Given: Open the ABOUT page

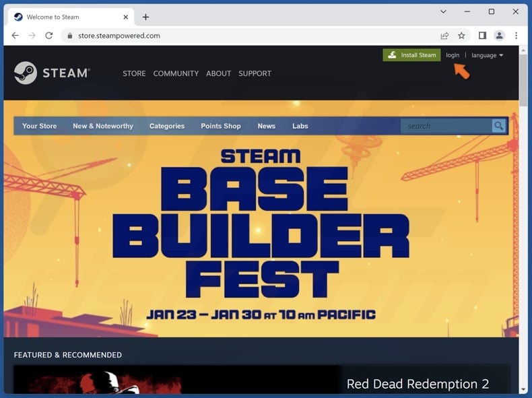Looking at the screenshot, I should coord(218,73).
